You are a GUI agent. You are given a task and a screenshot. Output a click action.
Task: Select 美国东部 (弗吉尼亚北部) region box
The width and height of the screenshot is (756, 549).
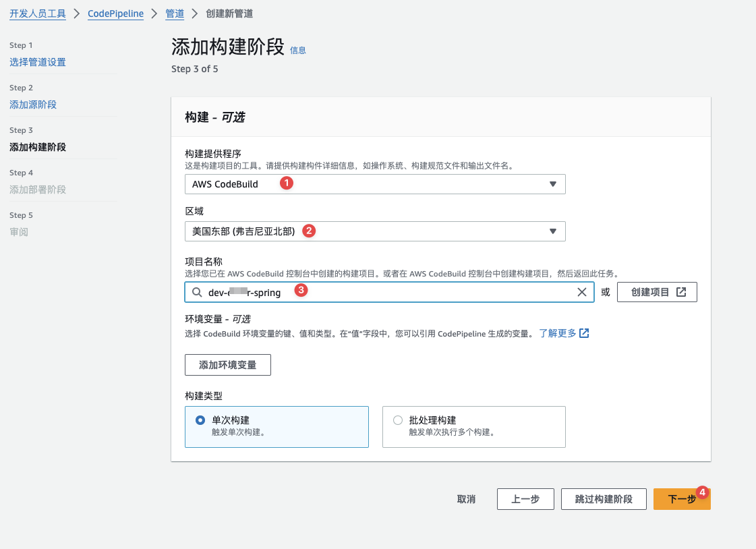point(375,231)
